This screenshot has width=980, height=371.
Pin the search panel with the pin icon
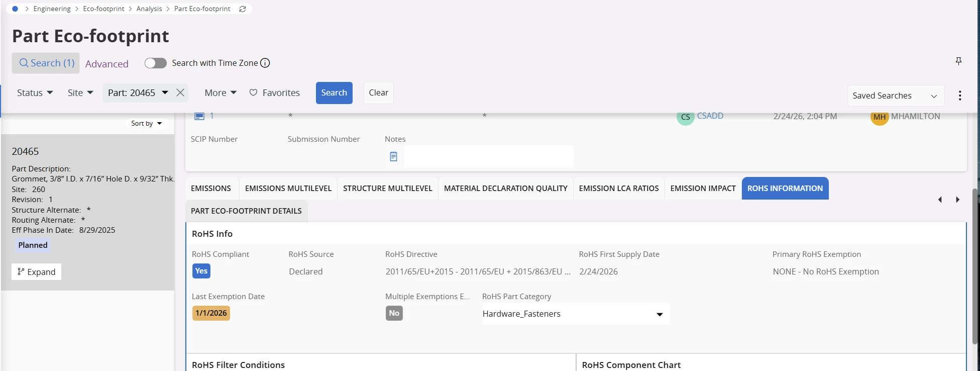[958, 61]
